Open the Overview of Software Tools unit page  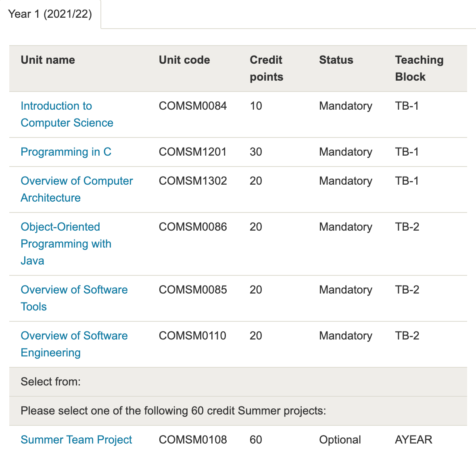[x=74, y=298]
